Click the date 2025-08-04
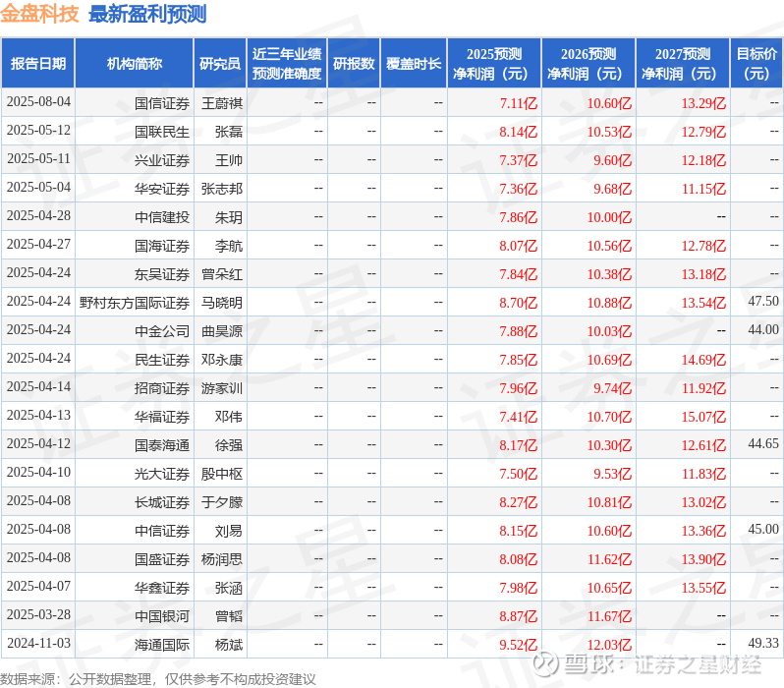Viewport: 784px width, 688px height. [38, 102]
